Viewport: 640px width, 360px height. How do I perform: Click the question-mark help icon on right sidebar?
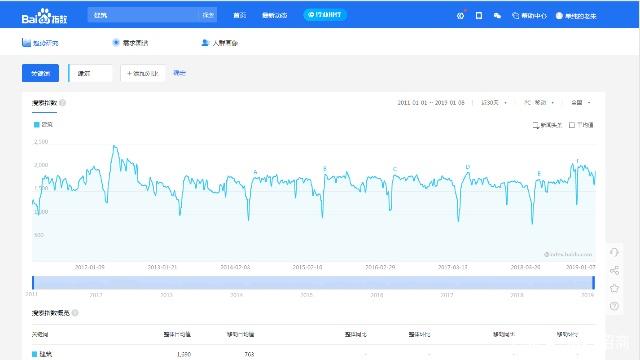pos(614,306)
